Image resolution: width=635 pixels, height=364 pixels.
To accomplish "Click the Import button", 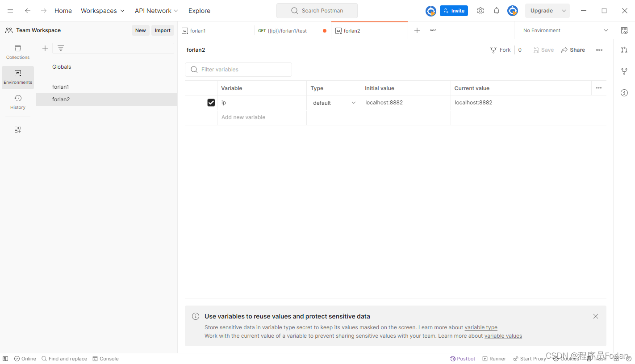I will coord(163,30).
